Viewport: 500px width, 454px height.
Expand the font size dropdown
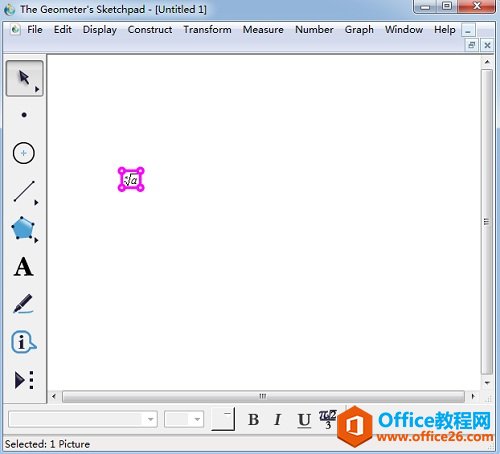[x=197, y=420]
